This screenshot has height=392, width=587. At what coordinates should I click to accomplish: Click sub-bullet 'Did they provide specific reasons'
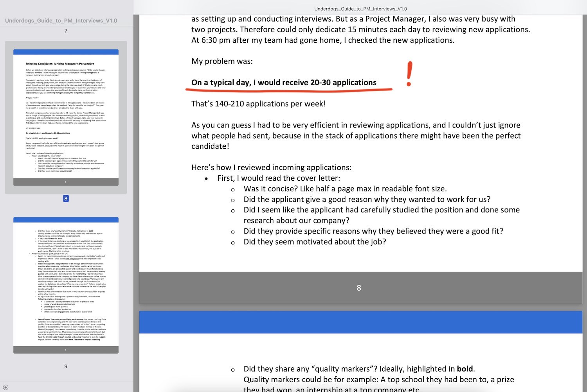(373, 231)
